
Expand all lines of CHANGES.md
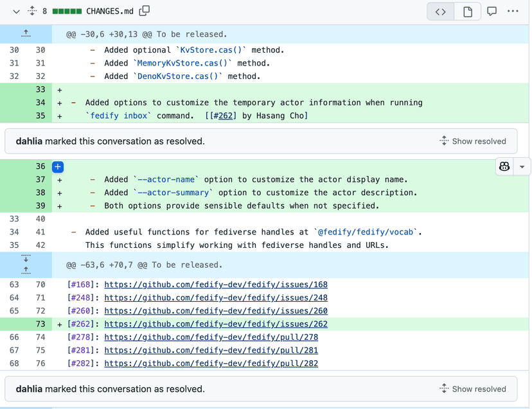coord(32,12)
